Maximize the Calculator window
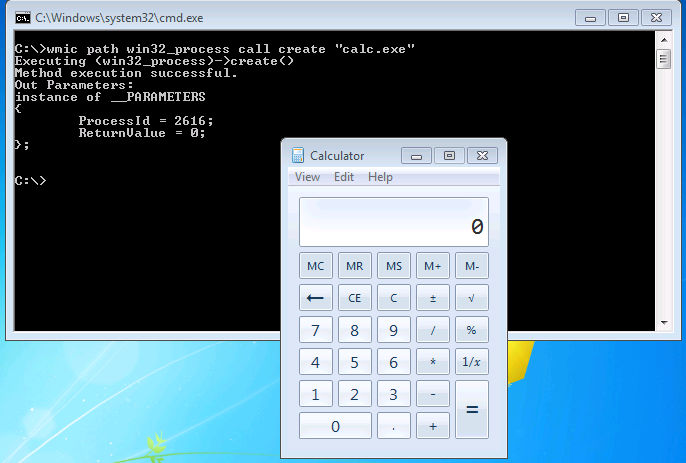This screenshot has height=463, width=686. pyautogui.click(x=449, y=155)
